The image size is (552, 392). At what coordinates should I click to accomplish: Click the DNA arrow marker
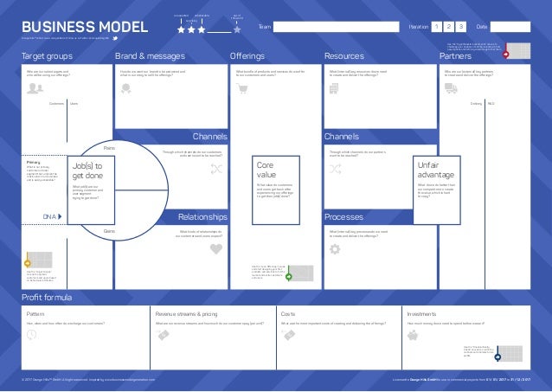[x=60, y=216]
